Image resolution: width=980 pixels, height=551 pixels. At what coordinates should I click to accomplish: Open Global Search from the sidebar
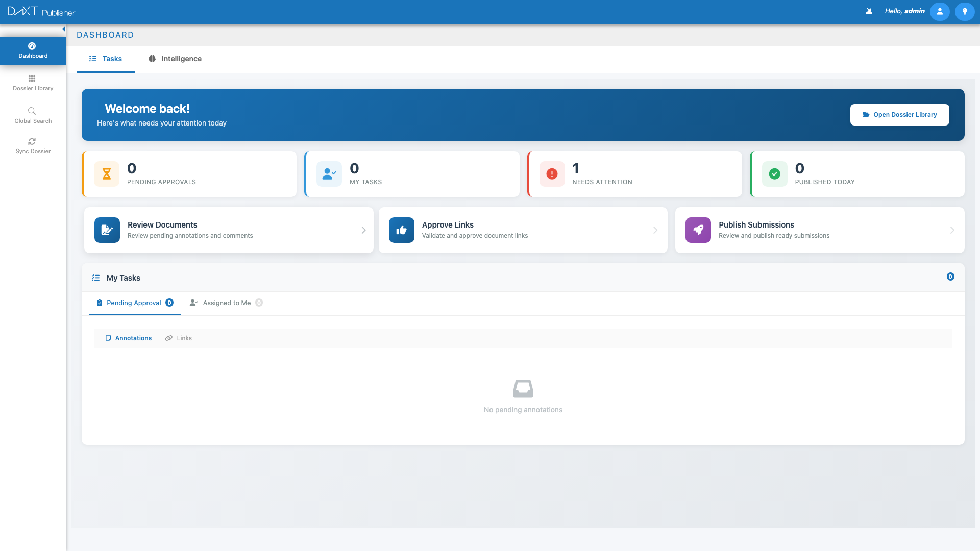[x=33, y=115]
